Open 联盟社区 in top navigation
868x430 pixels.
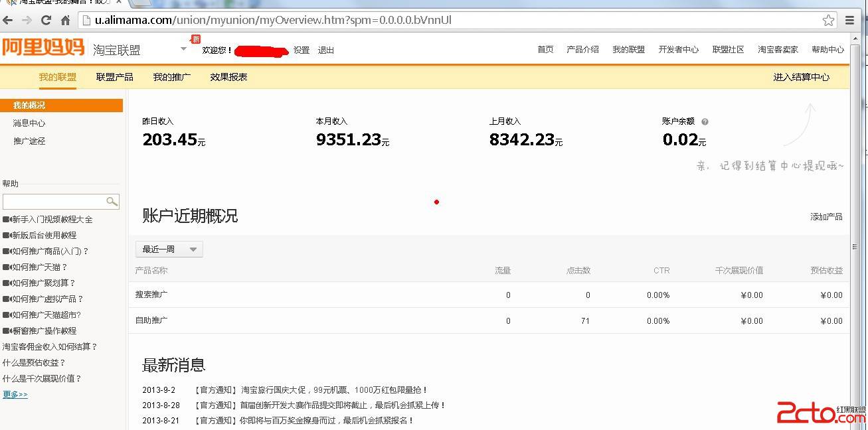[728, 50]
